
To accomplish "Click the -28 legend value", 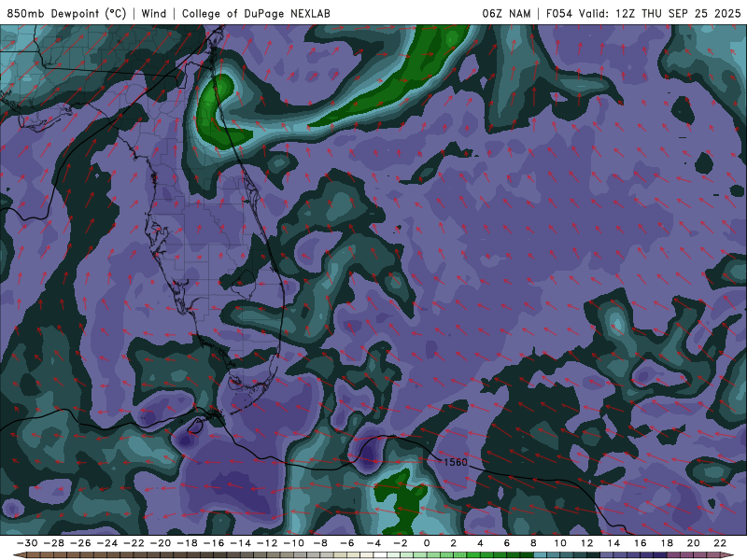I will (x=54, y=543).
